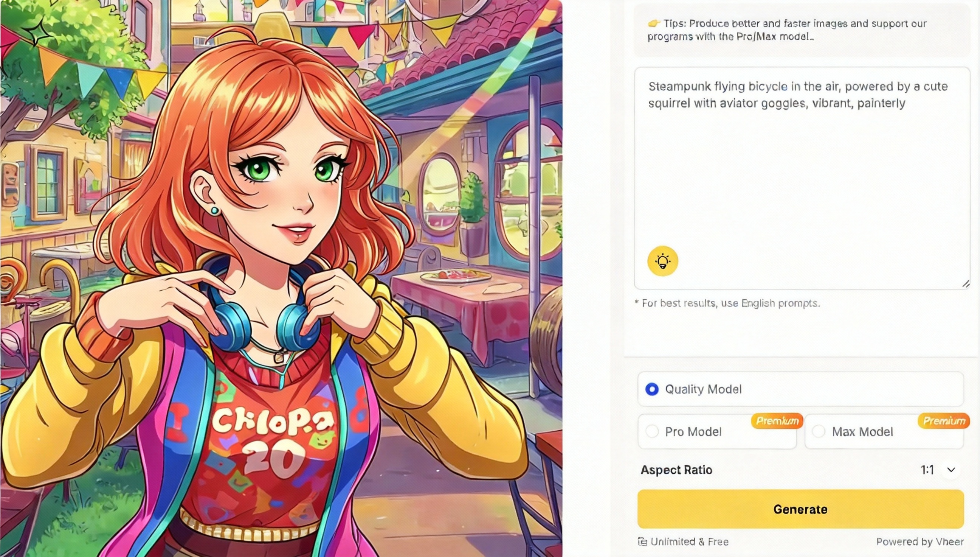Viewport: 980px width, 557px height.
Task: Click the Generate button
Action: [x=801, y=509]
